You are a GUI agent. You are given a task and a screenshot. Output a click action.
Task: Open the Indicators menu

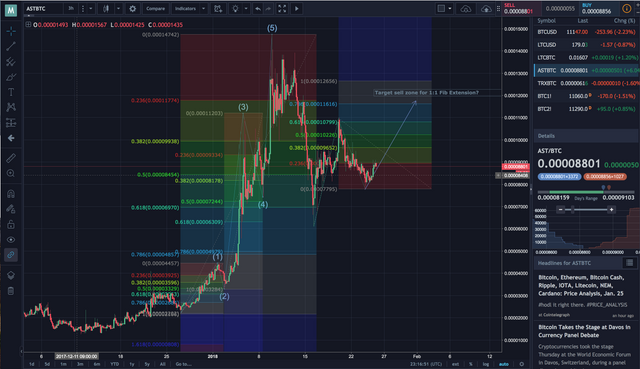pos(185,9)
